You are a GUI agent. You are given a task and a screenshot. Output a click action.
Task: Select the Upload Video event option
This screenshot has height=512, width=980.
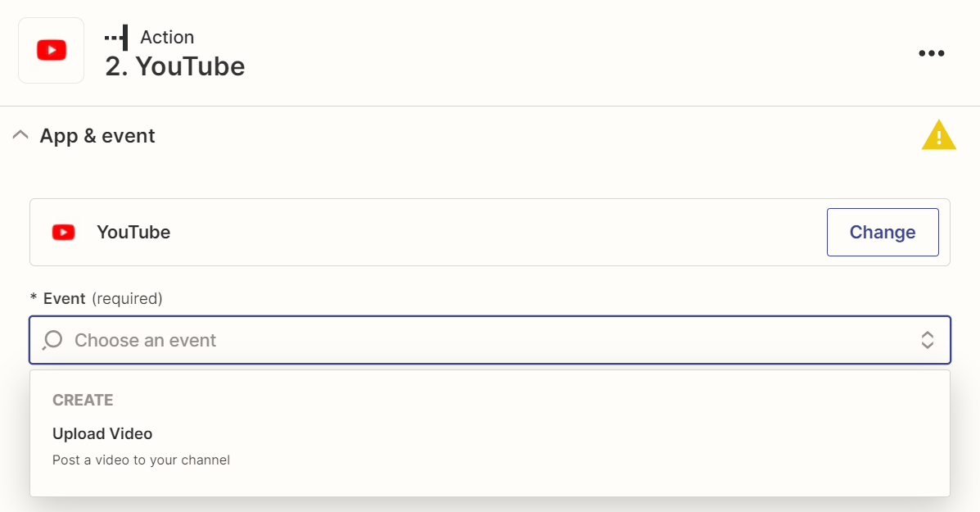tap(102, 433)
